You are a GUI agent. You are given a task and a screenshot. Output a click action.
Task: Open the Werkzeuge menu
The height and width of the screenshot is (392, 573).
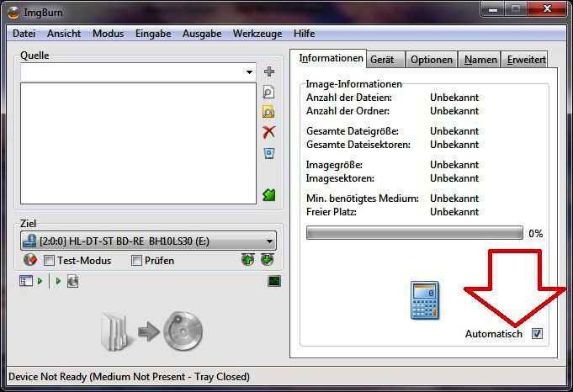pos(257,34)
